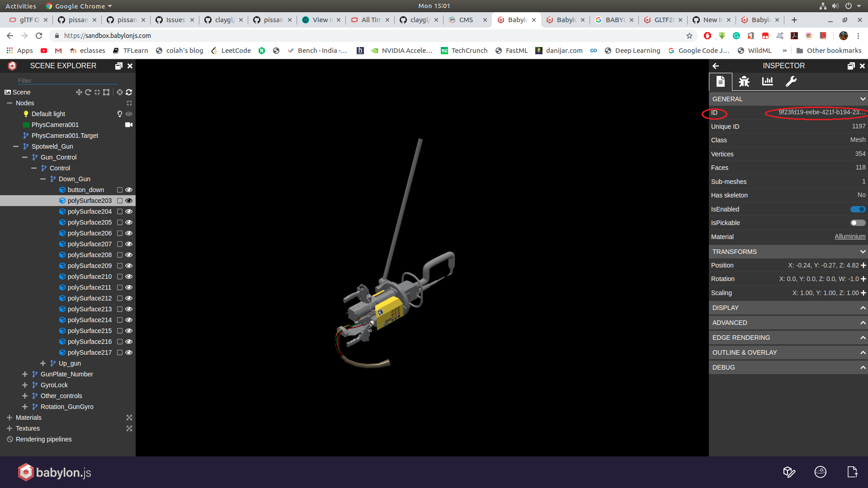Click the open file button in footer
The height and width of the screenshot is (488, 868).
click(852, 472)
